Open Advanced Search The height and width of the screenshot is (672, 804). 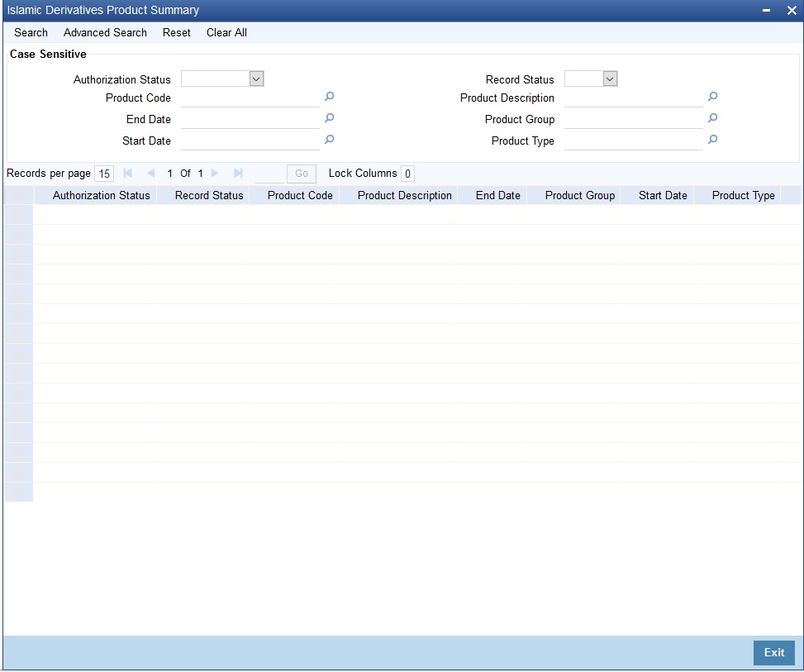105,33
